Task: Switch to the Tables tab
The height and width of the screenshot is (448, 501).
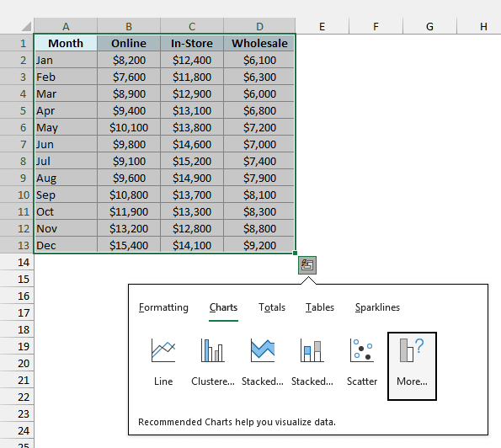Action: [x=320, y=307]
